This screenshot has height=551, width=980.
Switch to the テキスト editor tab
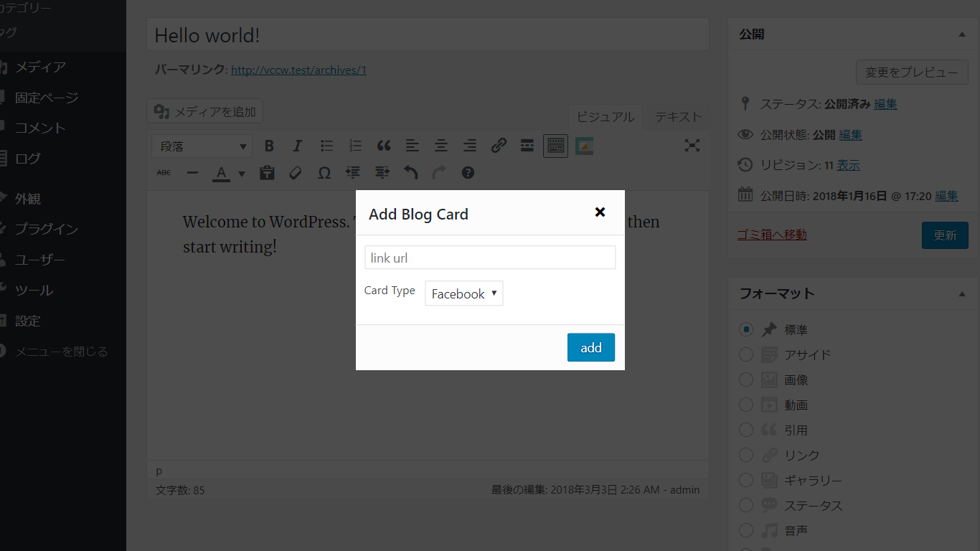pos(677,116)
